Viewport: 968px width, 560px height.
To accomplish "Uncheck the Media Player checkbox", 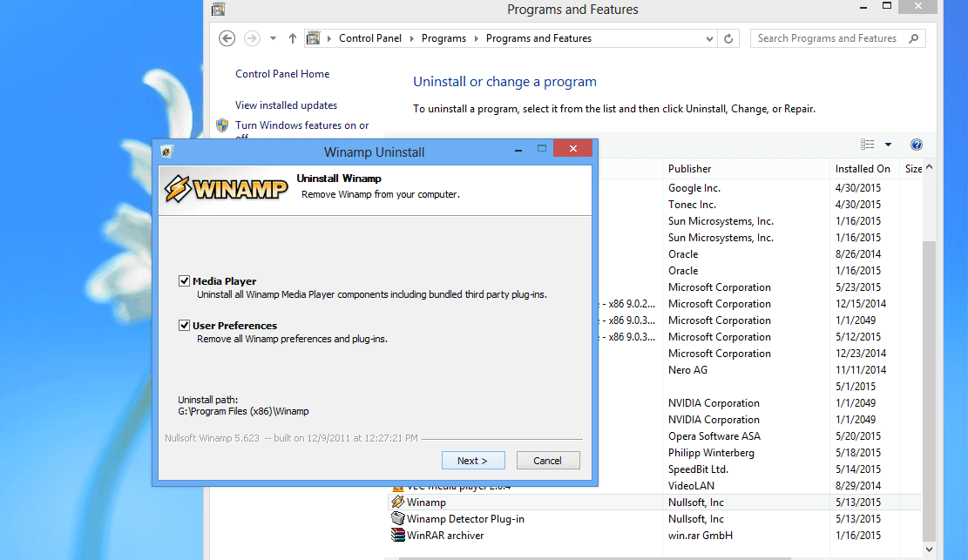I will coord(184,280).
